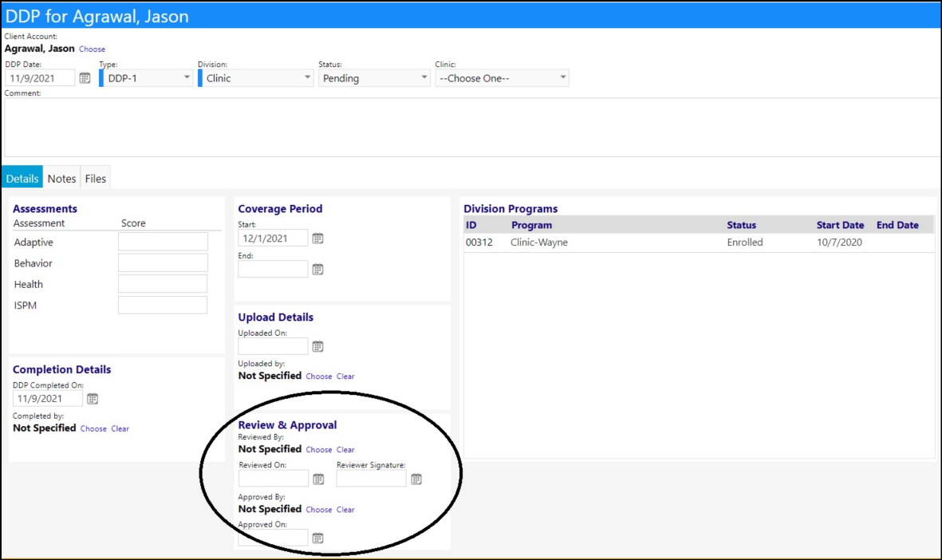Clear the Uploaded by person
The width and height of the screenshot is (942, 560).
click(x=345, y=377)
